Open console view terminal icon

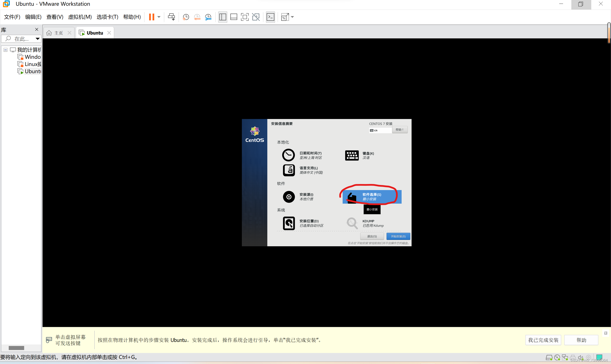pos(270,17)
